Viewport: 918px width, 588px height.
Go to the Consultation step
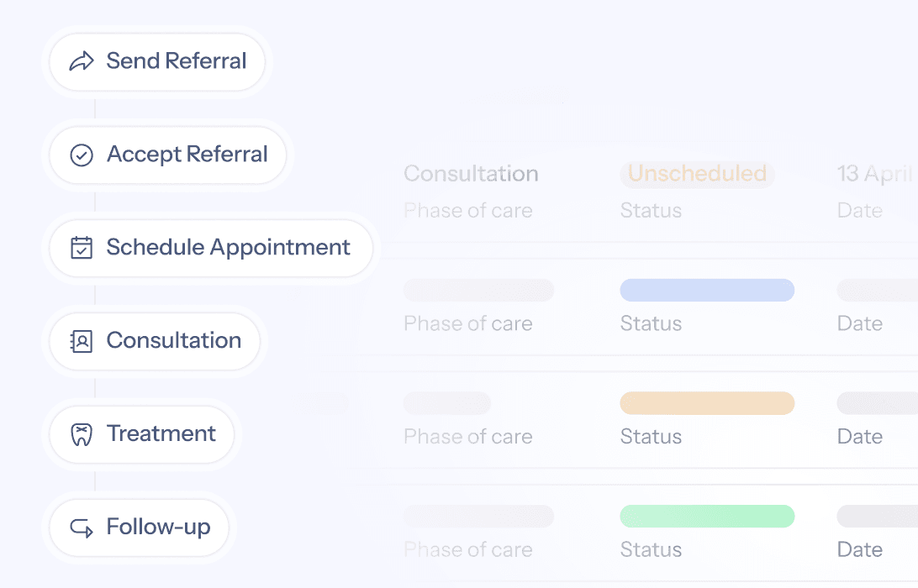click(173, 341)
